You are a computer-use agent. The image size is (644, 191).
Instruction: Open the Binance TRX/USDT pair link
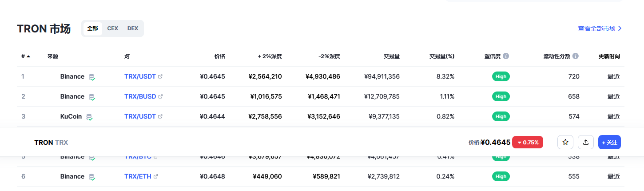click(x=140, y=76)
